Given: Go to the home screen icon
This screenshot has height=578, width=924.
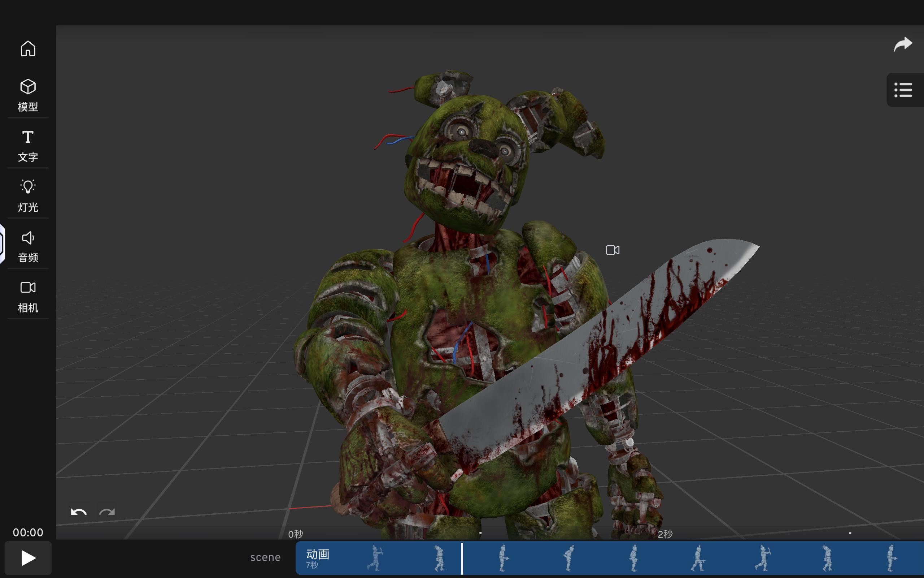Looking at the screenshot, I should [28, 48].
